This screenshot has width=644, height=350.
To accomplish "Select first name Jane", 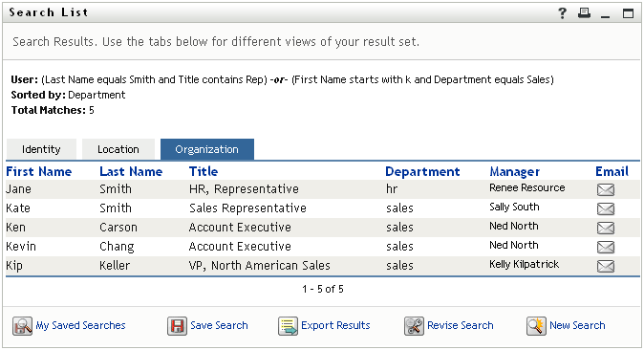I will (18, 189).
